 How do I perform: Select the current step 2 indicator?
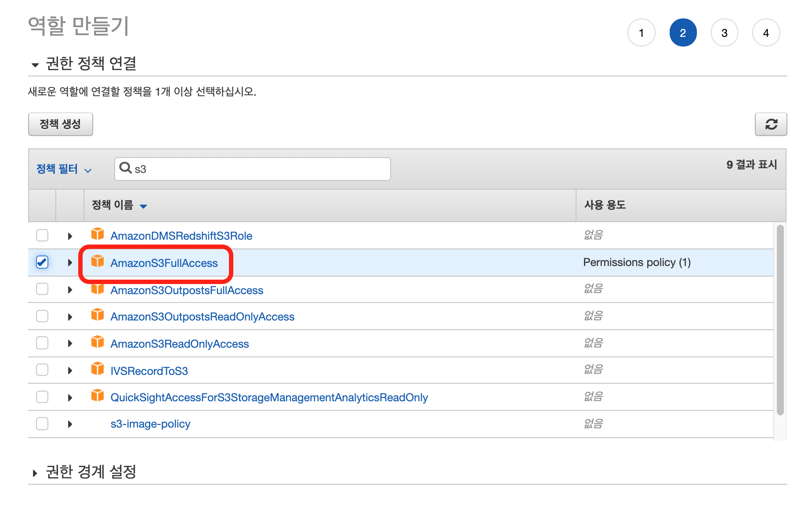click(683, 32)
